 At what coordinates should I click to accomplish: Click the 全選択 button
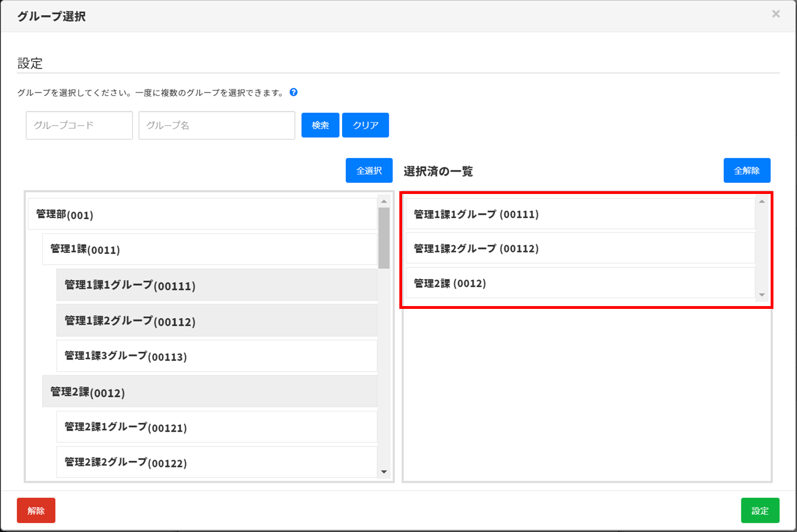(x=368, y=170)
